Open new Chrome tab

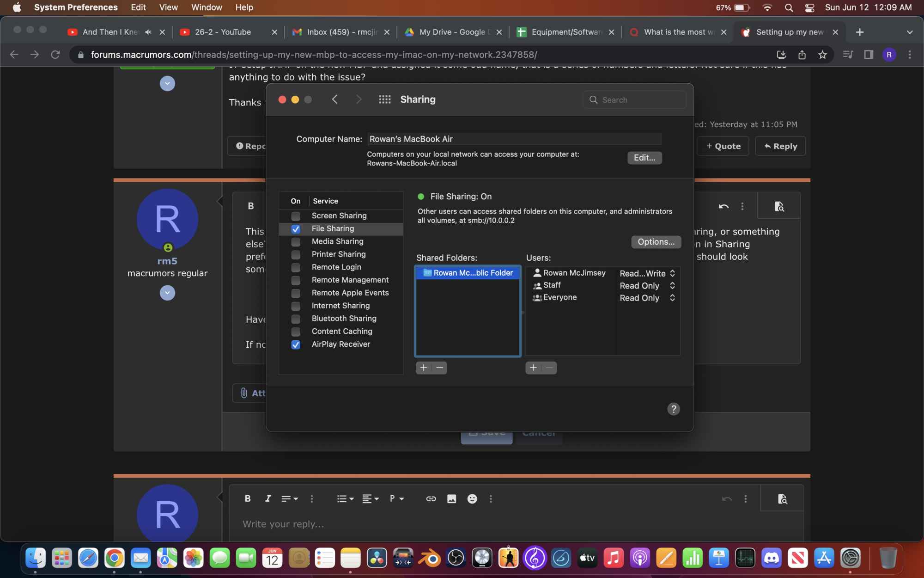(859, 32)
